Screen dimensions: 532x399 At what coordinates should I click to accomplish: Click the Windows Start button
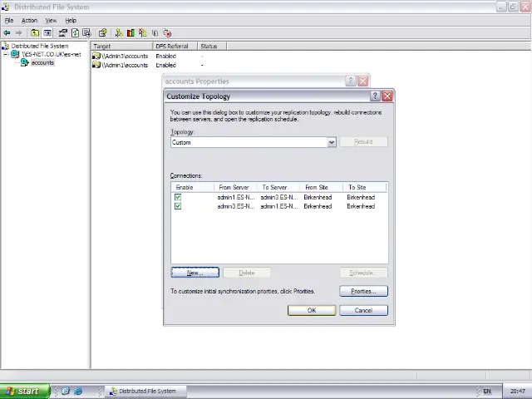point(22,391)
